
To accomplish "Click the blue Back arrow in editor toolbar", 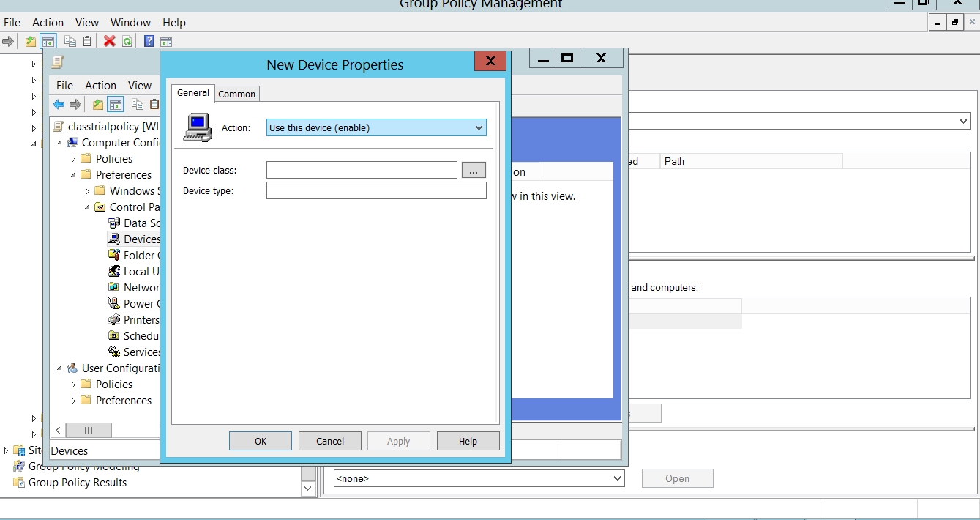I will 59,104.
